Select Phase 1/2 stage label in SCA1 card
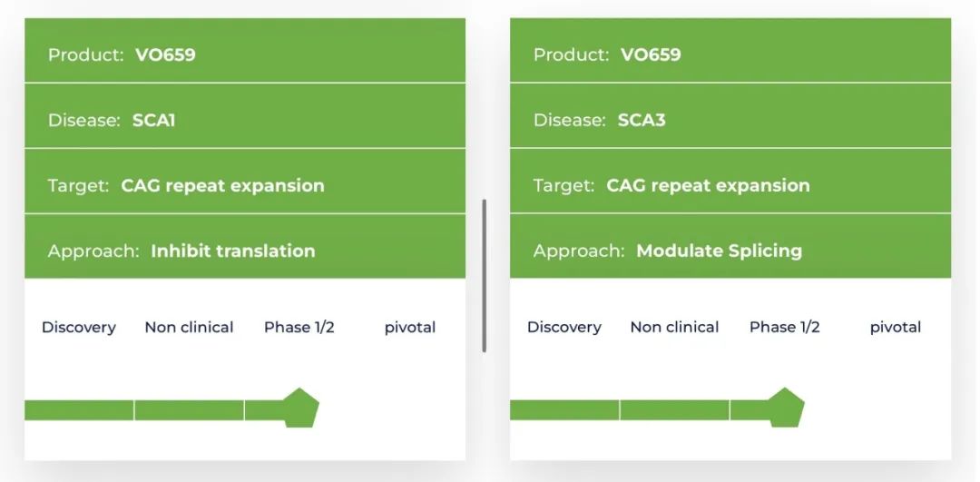 (x=299, y=327)
